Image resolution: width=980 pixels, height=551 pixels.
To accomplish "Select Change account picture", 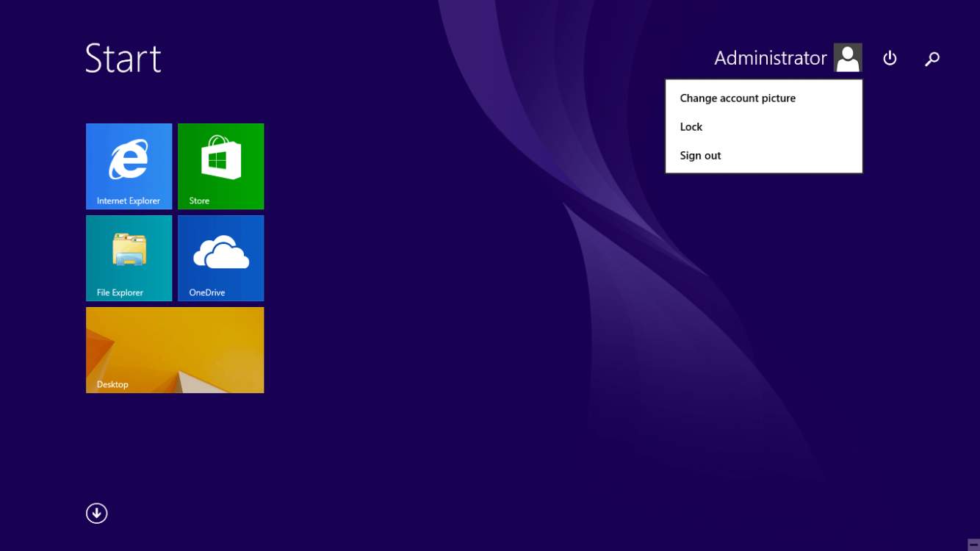I will point(764,98).
